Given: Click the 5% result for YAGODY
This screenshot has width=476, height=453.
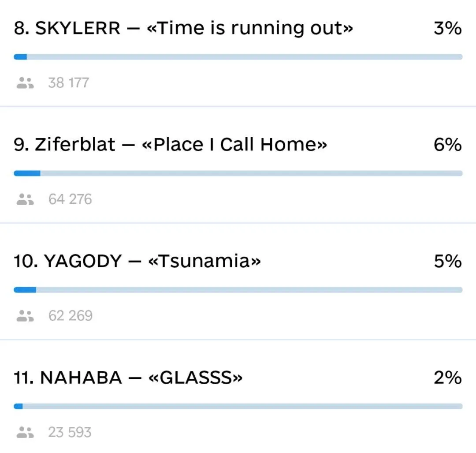Looking at the screenshot, I should [447, 261].
